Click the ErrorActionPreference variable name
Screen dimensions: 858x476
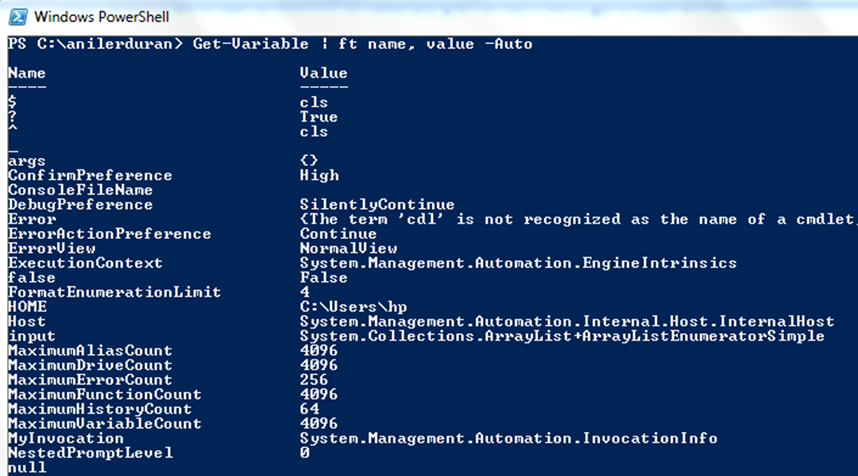pos(109,234)
